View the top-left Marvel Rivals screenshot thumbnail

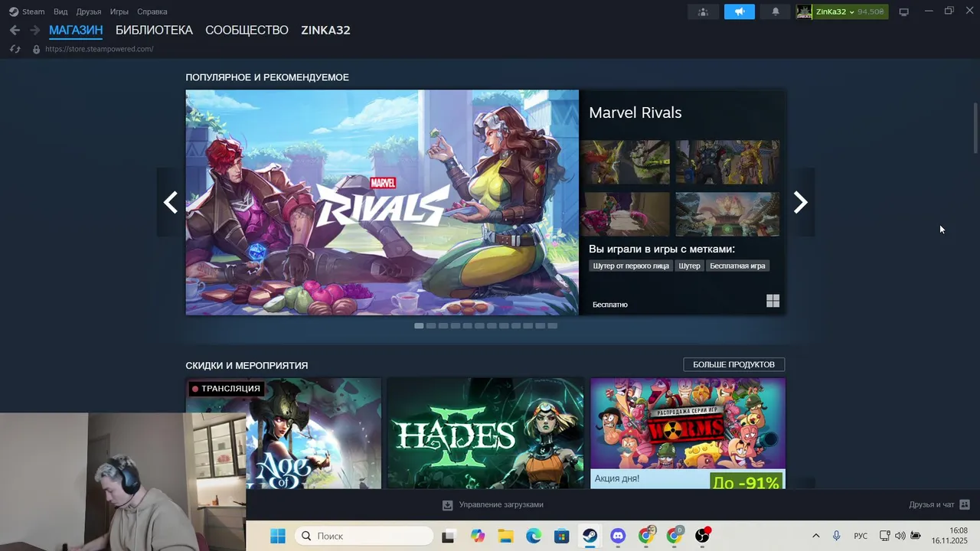[626, 162]
